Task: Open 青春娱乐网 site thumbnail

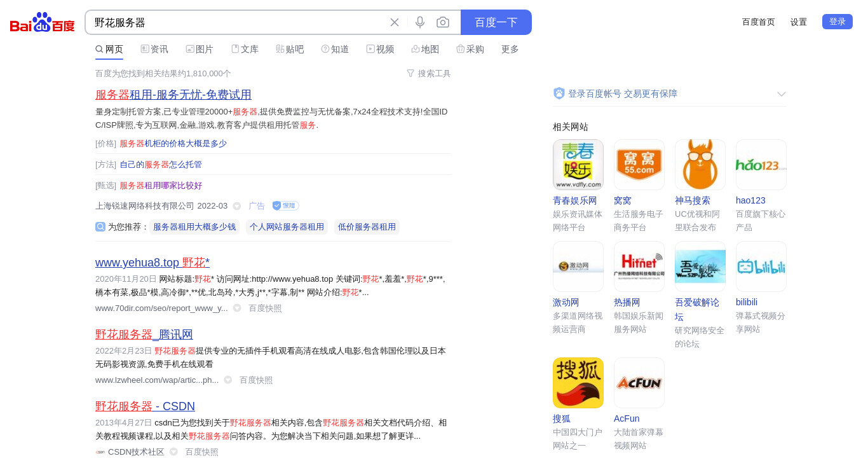Action: [578, 165]
